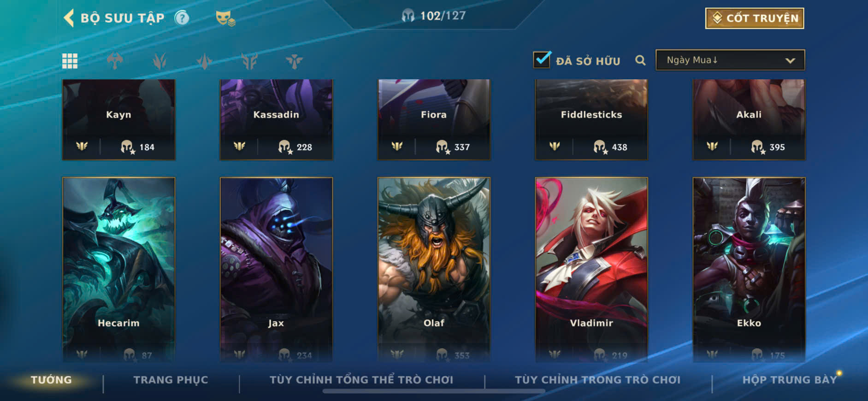The image size is (868, 401).
Task: Open Tùy Chỉnh Trong Trò Chơi tab
Action: [x=598, y=380]
